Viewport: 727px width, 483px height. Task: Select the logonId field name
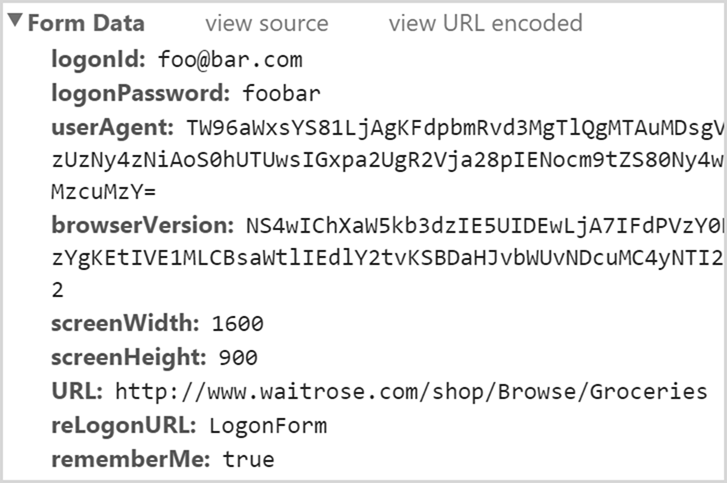(98, 60)
